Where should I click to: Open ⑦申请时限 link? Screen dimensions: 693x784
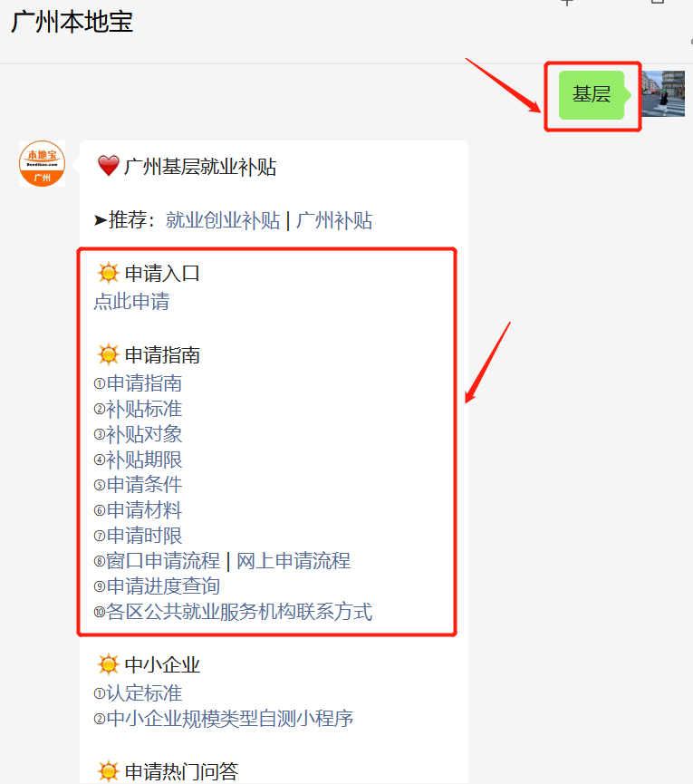[x=138, y=536]
